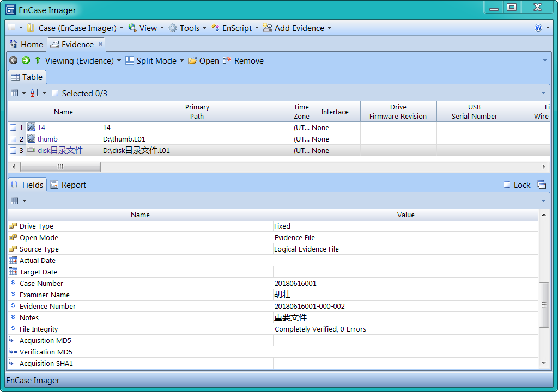Open the Fields columns icon dropdown arrow
The height and width of the screenshot is (392, 558).
[x=24, y=200]
